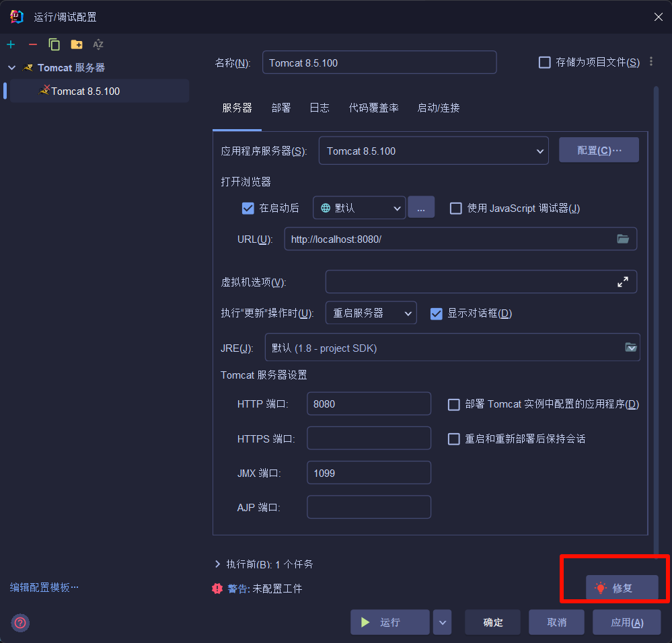672x643 pixels.
Task: Click the 虚拟机选项 input field
Action: [x=481, y=281]
